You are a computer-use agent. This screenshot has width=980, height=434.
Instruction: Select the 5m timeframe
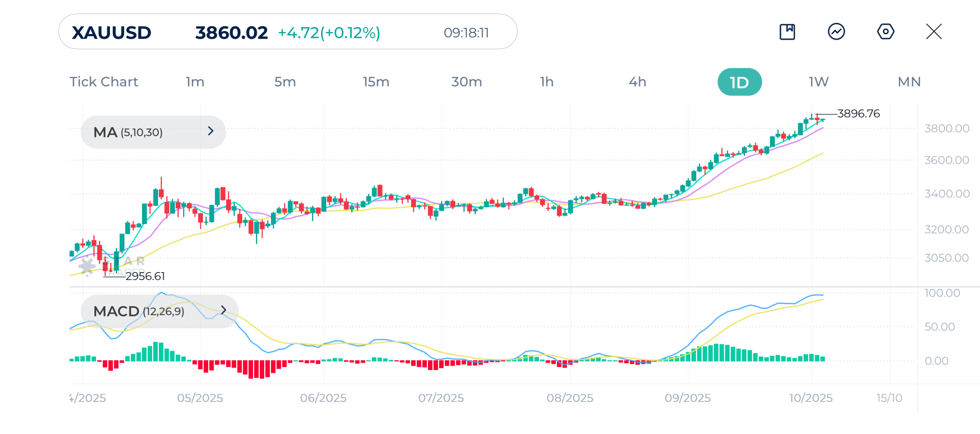pyautogui.click(x=285, y=82)
